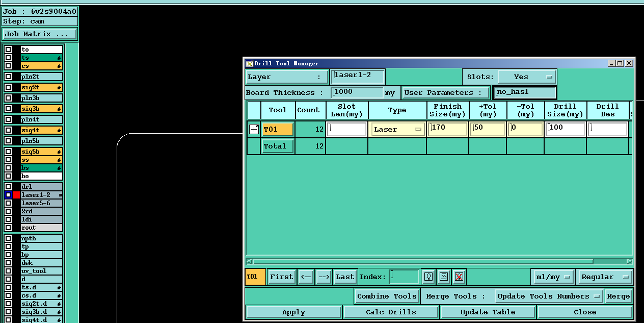Click the Total row button
The height and width of the screenshot is (323, 644).
point(278,146)
